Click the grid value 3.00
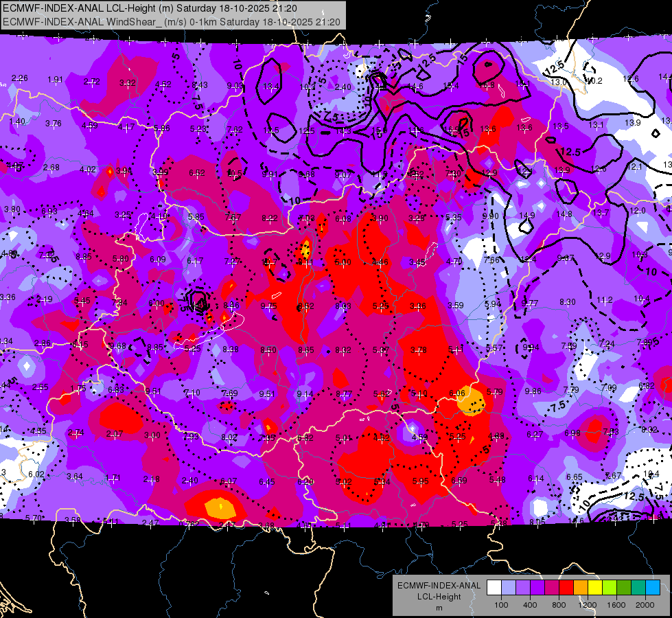This screenshot has width=672, height=618. 152,435
